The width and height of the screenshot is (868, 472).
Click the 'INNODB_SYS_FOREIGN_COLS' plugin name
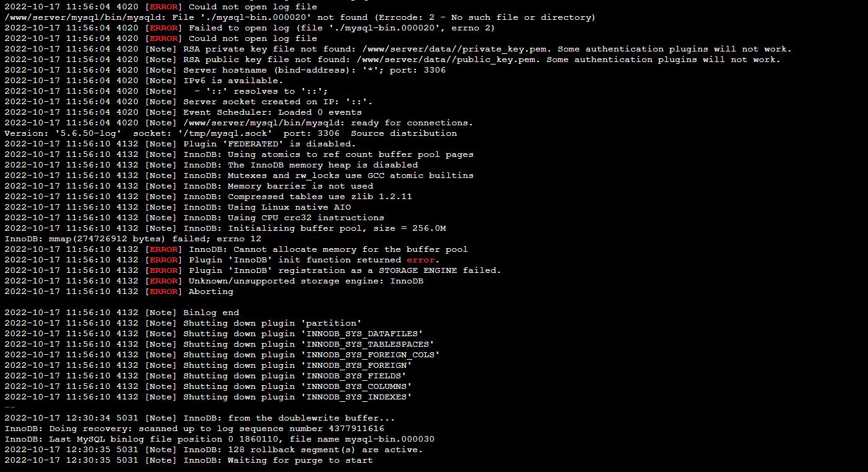point(370,355)
